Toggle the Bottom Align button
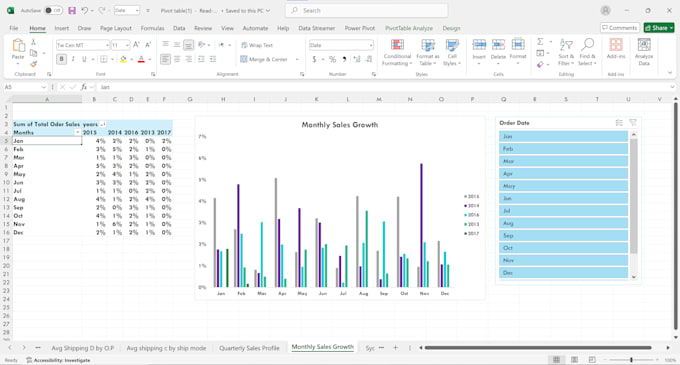The width and height of the screenshot is (680, 365). click(x=189, y=45)
